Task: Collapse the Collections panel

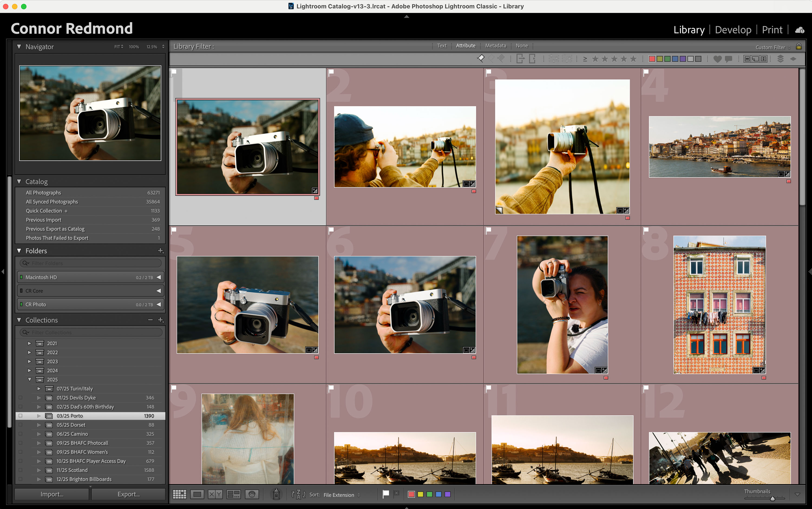Action: [x=19, y=320]
